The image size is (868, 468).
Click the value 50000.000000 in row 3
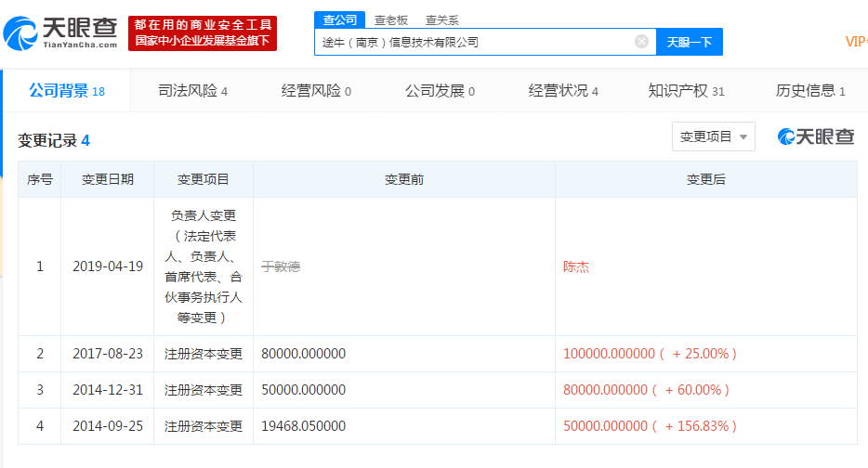[x=303, y=390]
